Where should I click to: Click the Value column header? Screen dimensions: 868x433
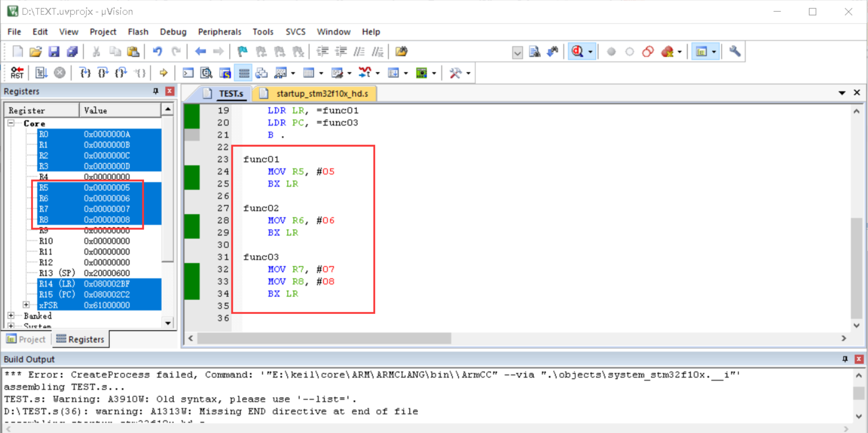coord(120,110)
